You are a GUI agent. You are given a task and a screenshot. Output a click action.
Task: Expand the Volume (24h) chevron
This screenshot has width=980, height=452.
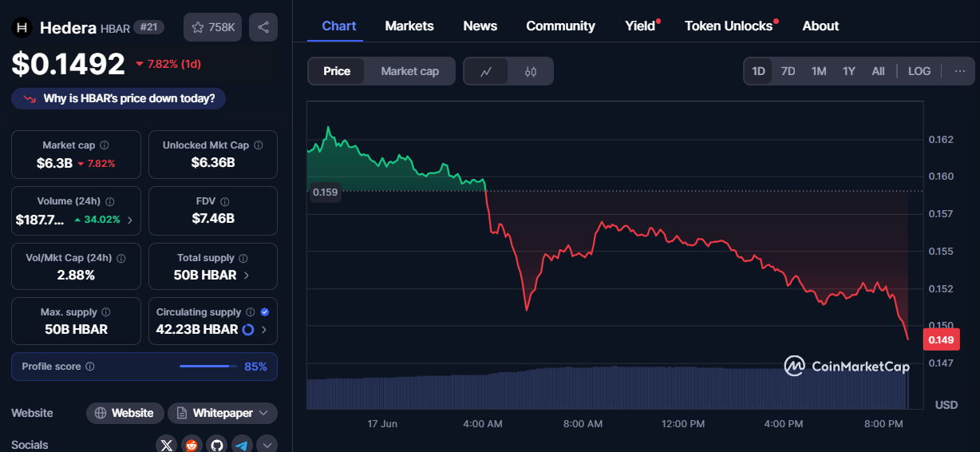coord(130,220)
